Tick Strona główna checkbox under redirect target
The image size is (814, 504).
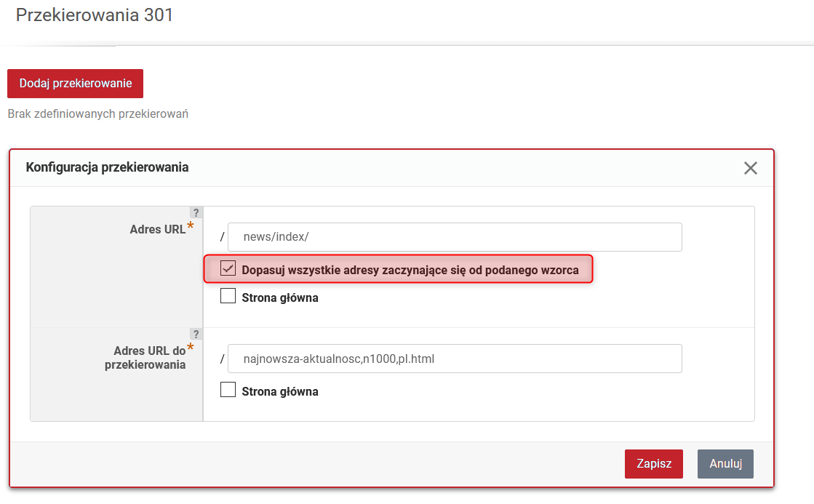pyautogui.click(x=228, y=390)
